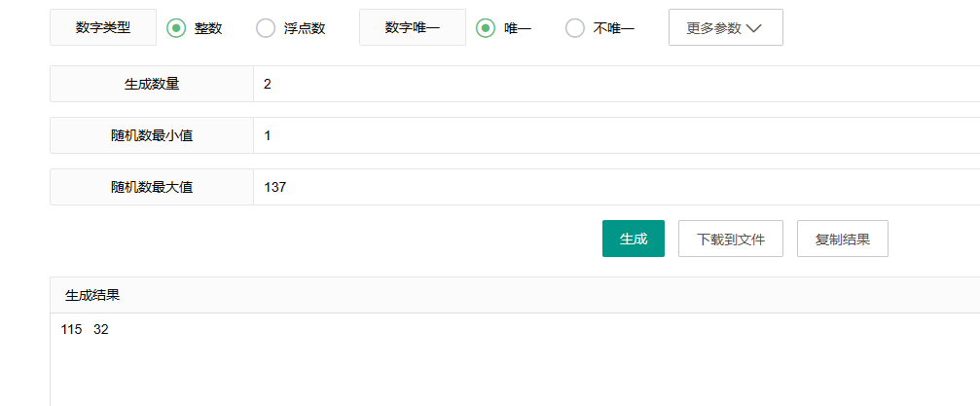This screenshot has width=980, height=406.
Task: Click the 数字唯一 label box
Action: pyautogui.click(x=413, y=27)
